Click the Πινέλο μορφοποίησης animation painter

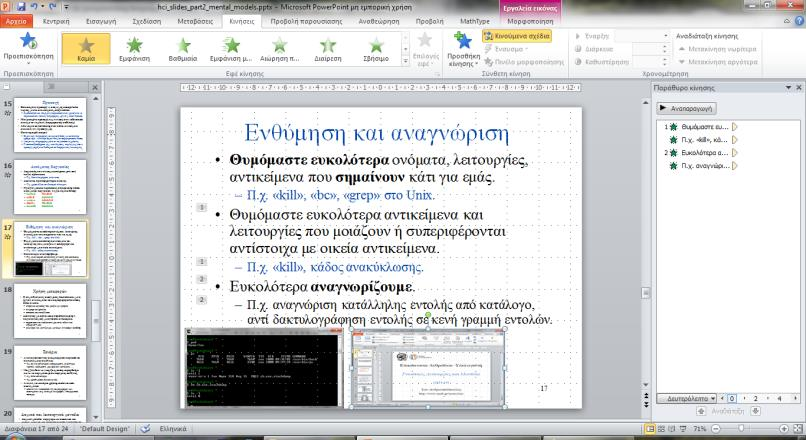(x=524, y=62)
